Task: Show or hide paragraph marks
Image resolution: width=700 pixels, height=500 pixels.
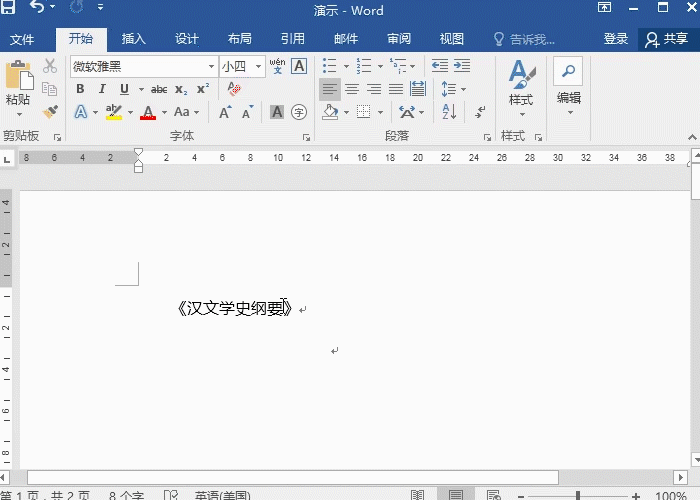Action: click(x=480, y=112)
